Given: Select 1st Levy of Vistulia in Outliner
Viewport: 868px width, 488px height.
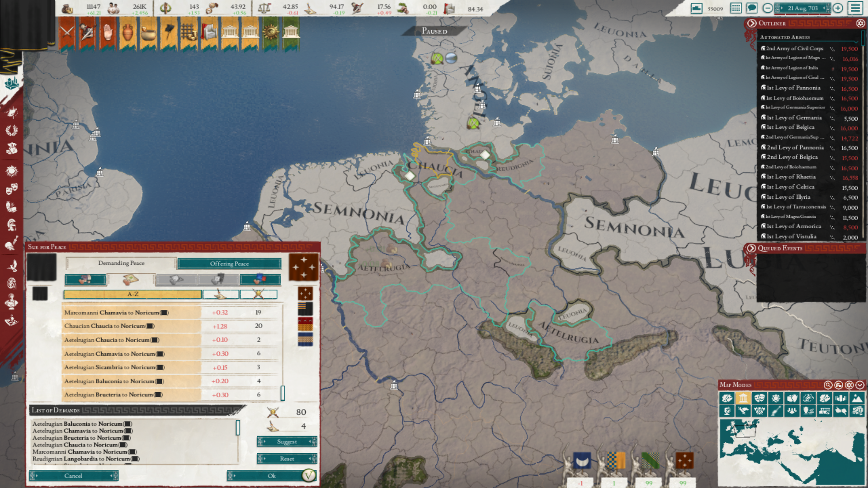Looking at the screenshot, I should (x=809, y=237).
